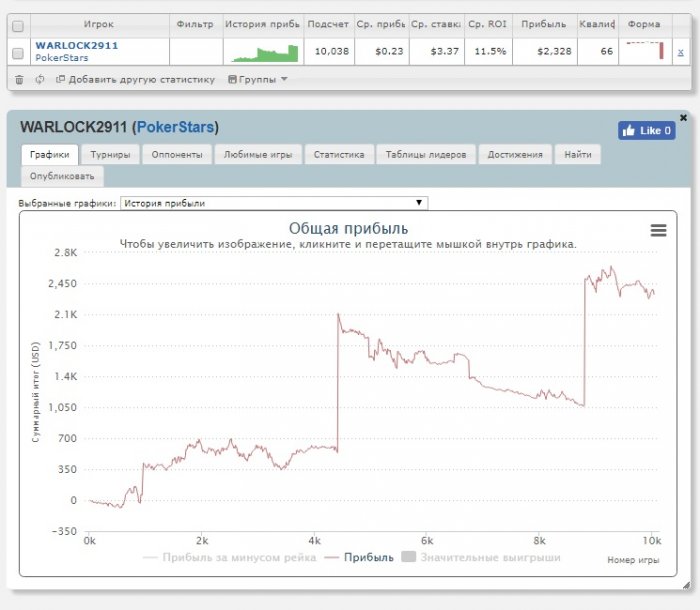Remove WARLOCK2911 row with the x link

pos(680,52)
